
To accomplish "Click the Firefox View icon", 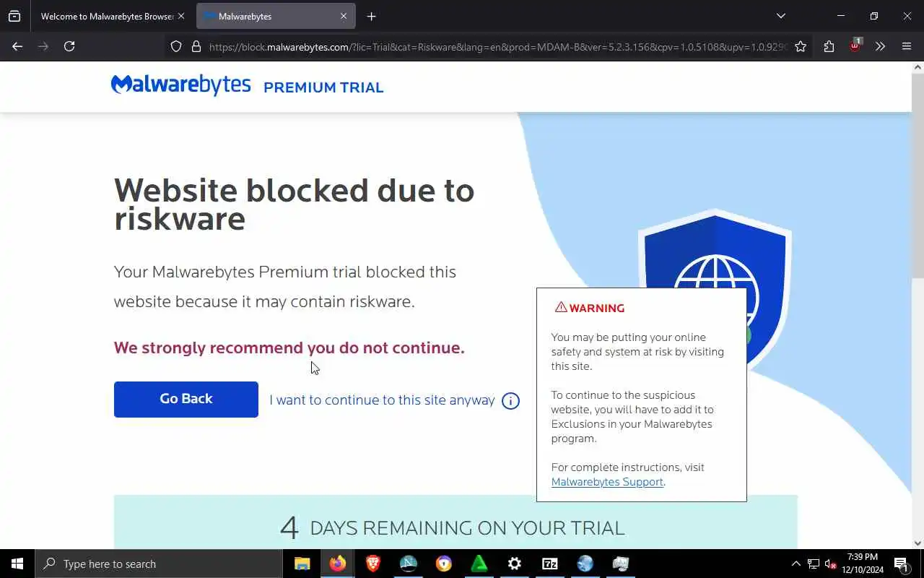I will tap(14, 16).
